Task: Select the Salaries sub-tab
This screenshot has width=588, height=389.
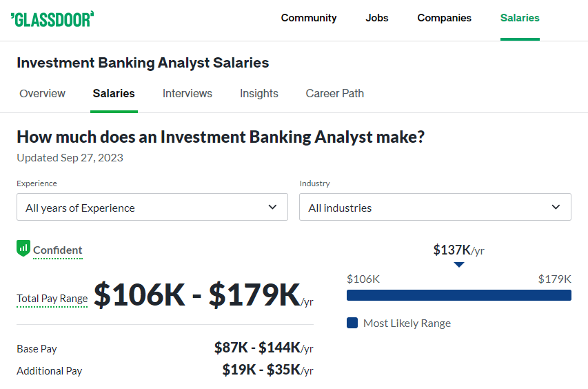Action: (x=114, y=93)
